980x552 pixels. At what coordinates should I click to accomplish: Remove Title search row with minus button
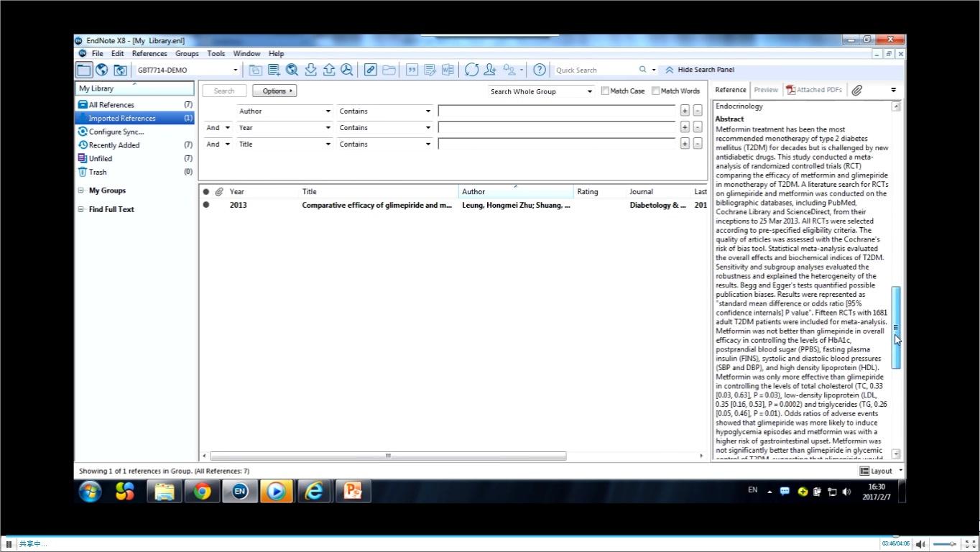698,144
